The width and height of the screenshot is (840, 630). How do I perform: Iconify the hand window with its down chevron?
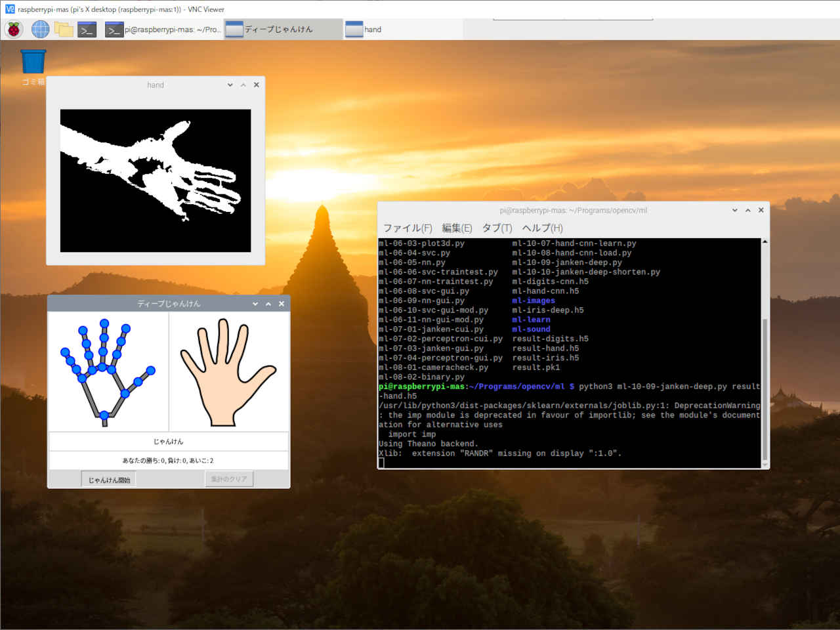pos(230,85)
